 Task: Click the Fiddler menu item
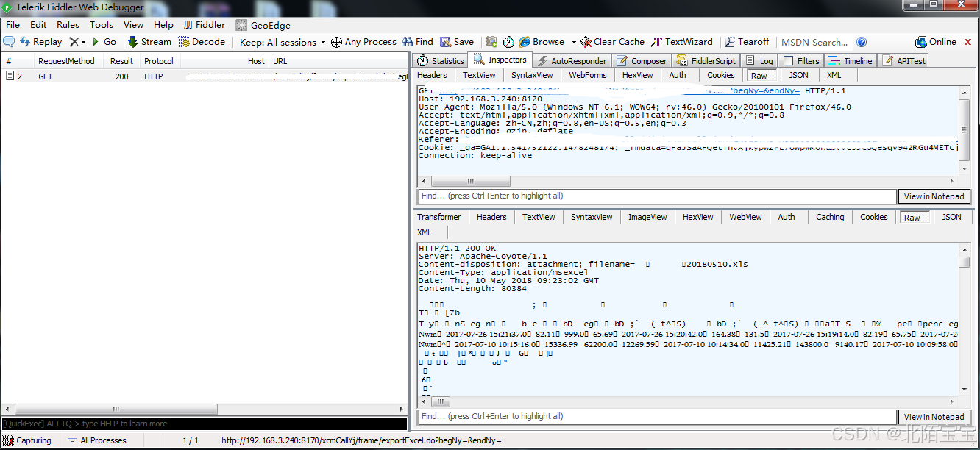[x=205, y=24]
